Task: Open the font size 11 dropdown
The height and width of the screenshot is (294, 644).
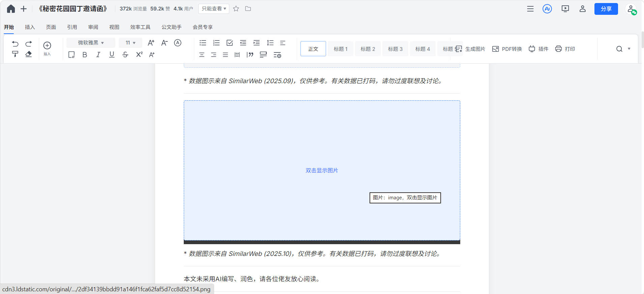Action: [130, 43]
